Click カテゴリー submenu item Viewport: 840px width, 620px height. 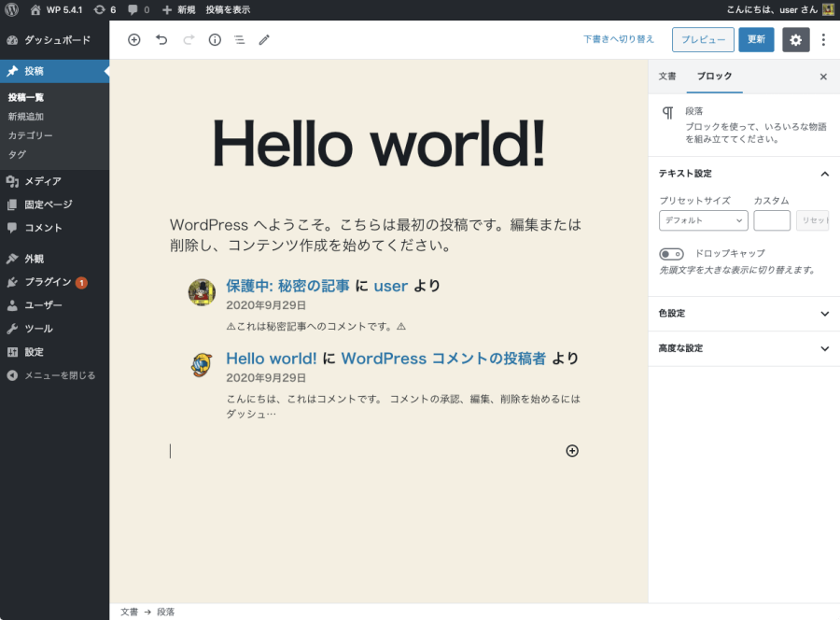click(30, 135)
